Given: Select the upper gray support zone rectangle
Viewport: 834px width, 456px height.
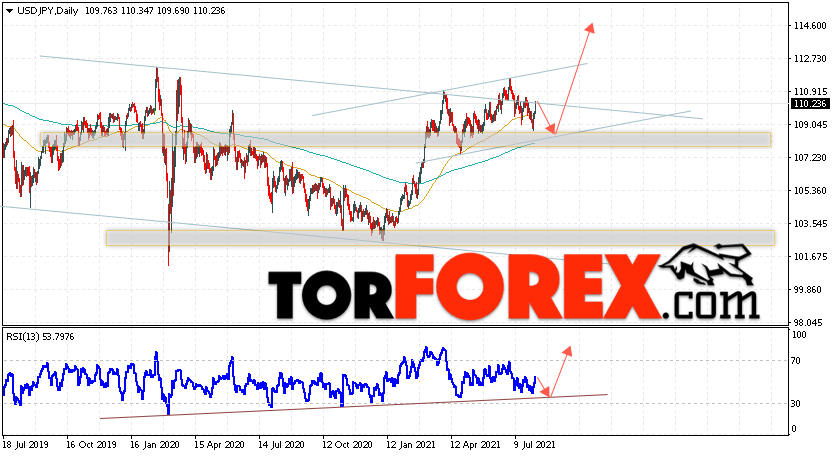Looking at the screenshot, I should tap(405, 139).
